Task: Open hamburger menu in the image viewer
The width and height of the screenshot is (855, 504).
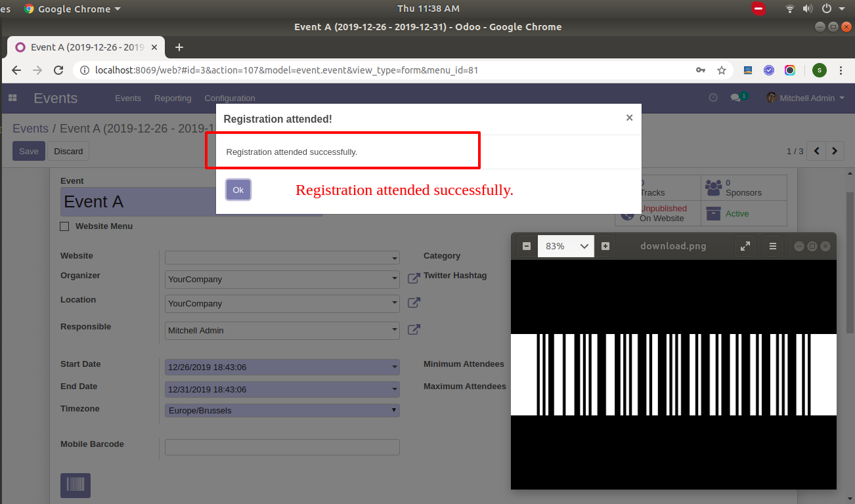Action: [x=773, y=246]
